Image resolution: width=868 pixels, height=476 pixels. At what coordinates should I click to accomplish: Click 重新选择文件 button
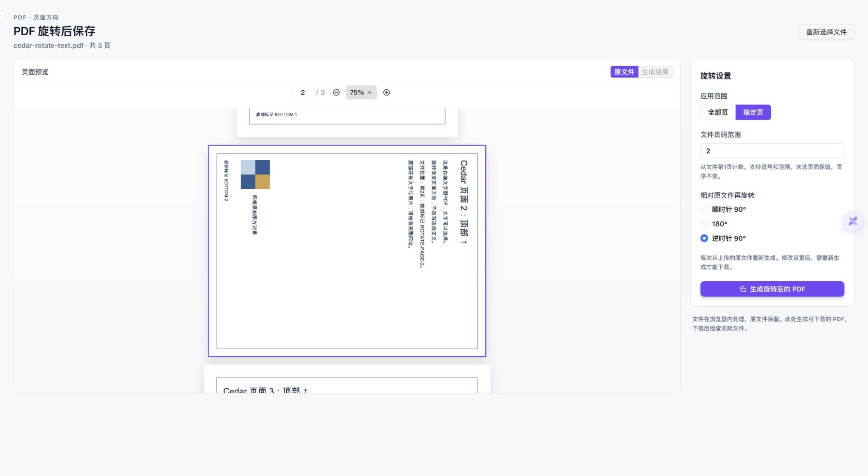coord(826,32)
